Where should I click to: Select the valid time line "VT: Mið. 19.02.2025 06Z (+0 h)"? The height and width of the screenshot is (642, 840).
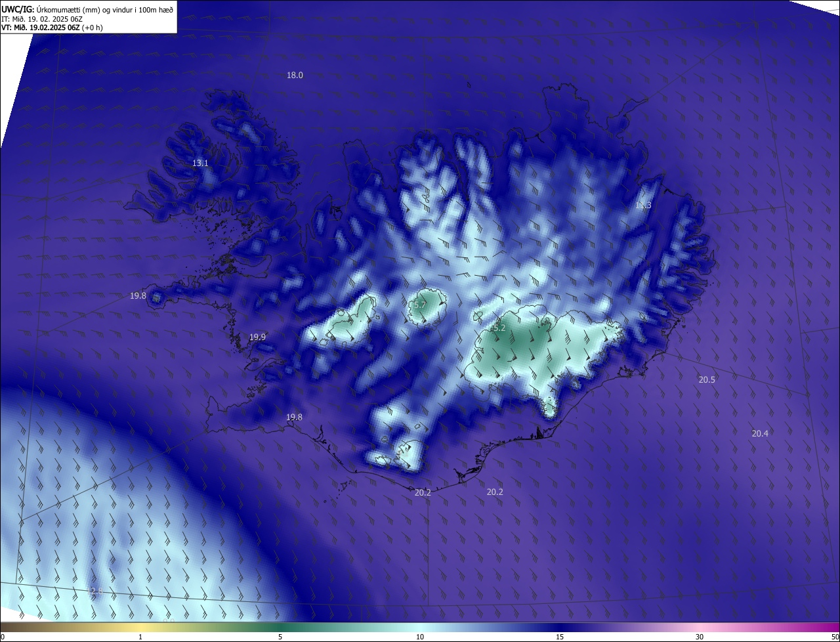click(52, 28)
